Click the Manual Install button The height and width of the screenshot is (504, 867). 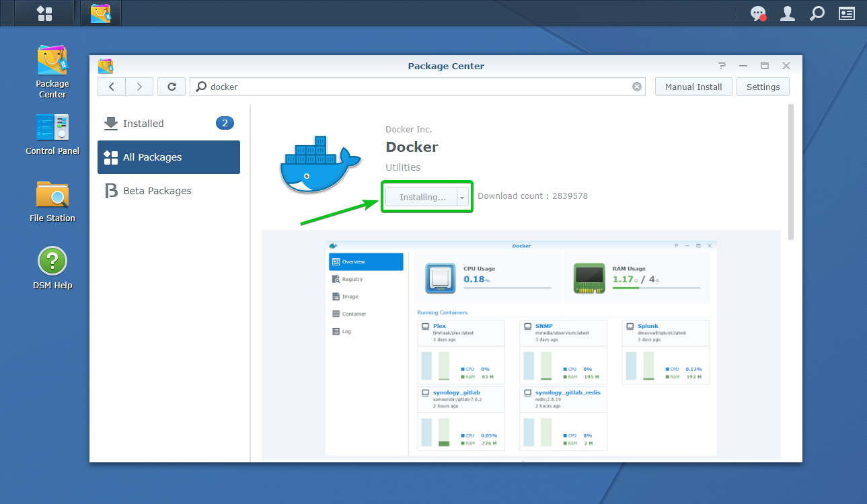click(693, 87)
